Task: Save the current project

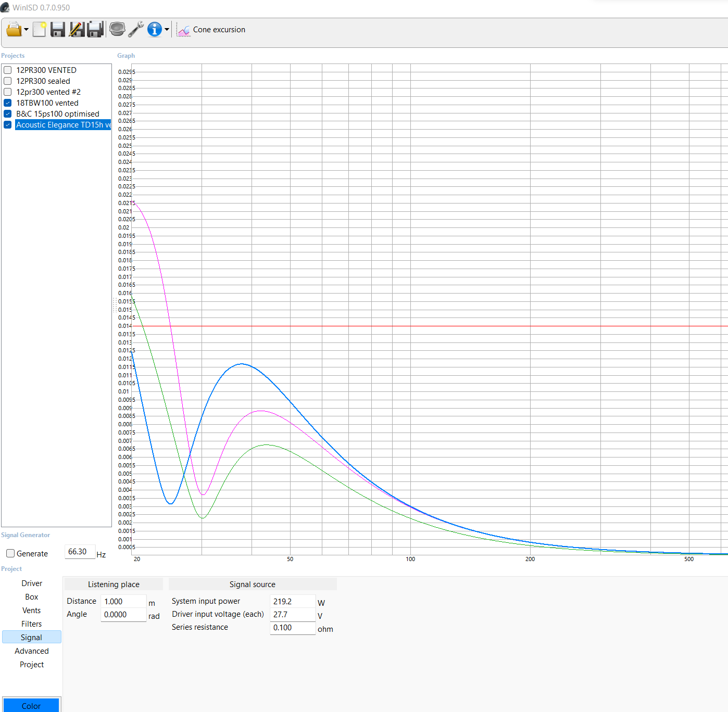Action: 58,29
